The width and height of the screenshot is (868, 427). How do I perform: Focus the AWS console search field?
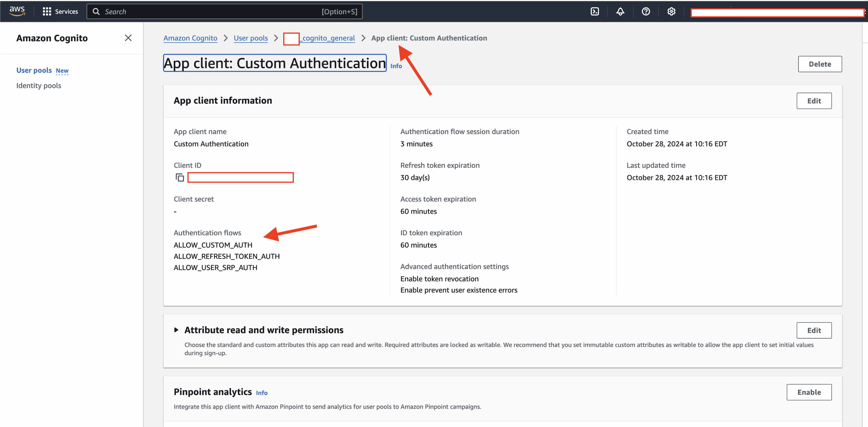point(224,12)
